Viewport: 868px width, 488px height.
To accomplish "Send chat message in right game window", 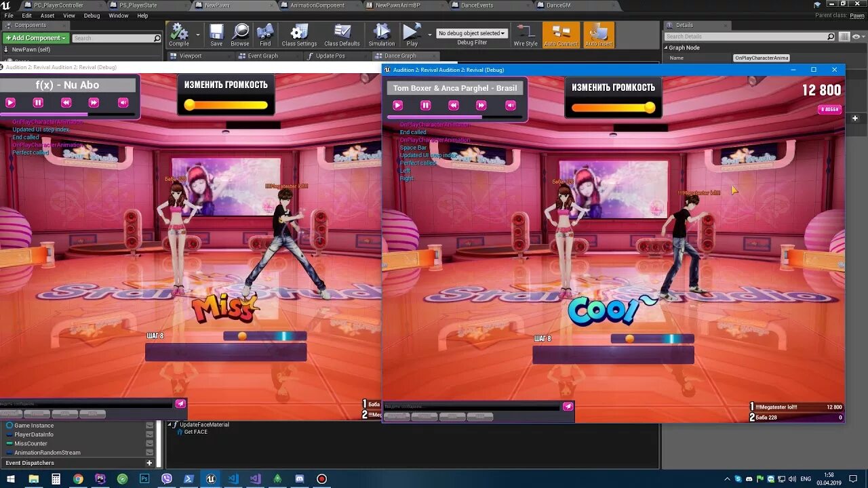I will click(x=568, y=406).
